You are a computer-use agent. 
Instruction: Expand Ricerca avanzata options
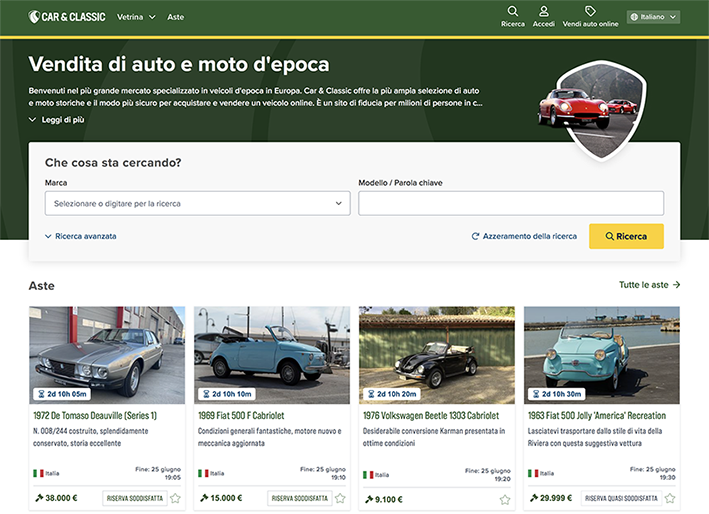coord(80,236)
